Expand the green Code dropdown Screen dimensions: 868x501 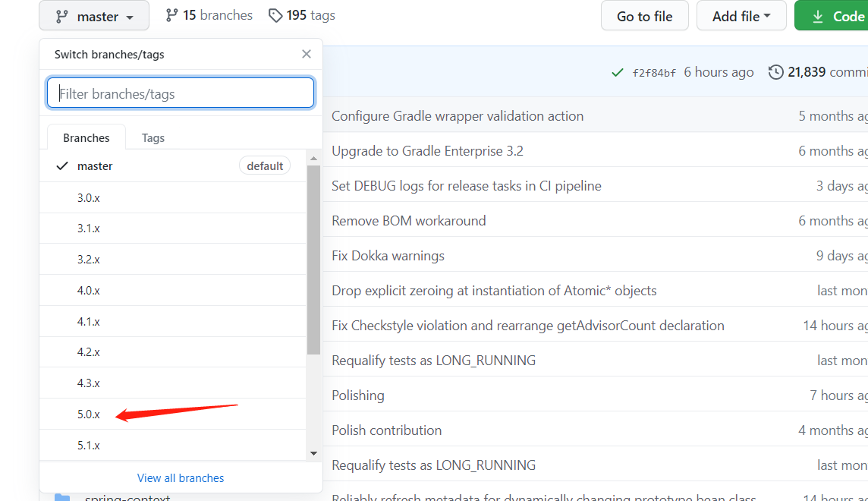click(842, 15)
